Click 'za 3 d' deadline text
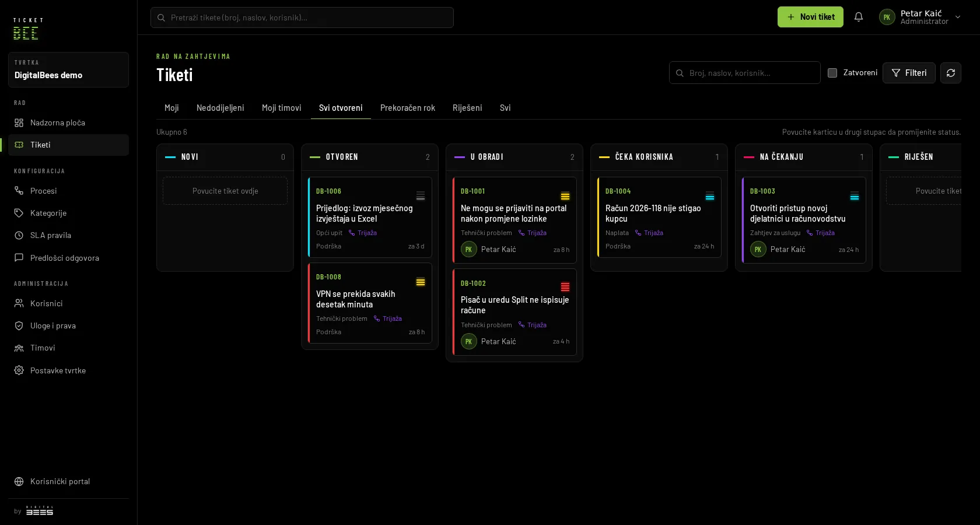The width and height of the screenshot is (980, 525). coord(416,246)
